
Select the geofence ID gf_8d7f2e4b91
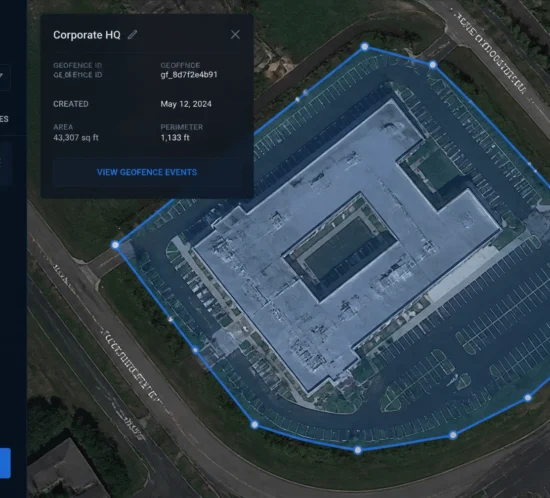pyautogui.click(x=189, y=75)
